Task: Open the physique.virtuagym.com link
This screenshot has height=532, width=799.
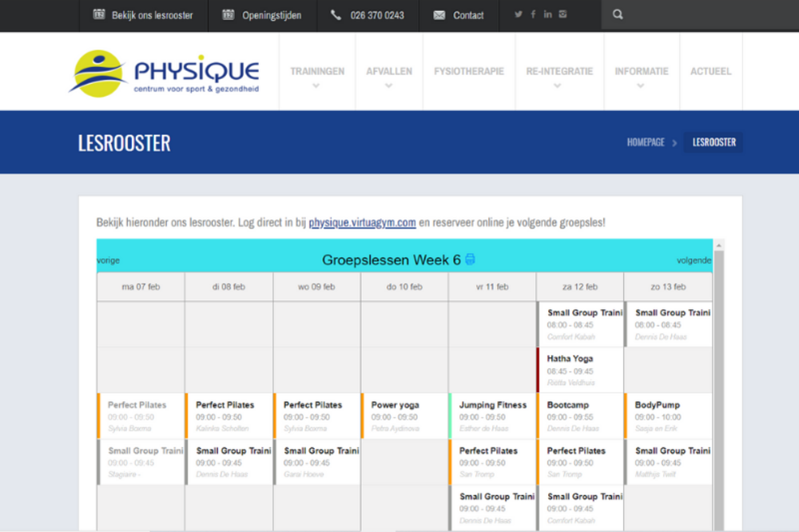Action: (361, 223)
